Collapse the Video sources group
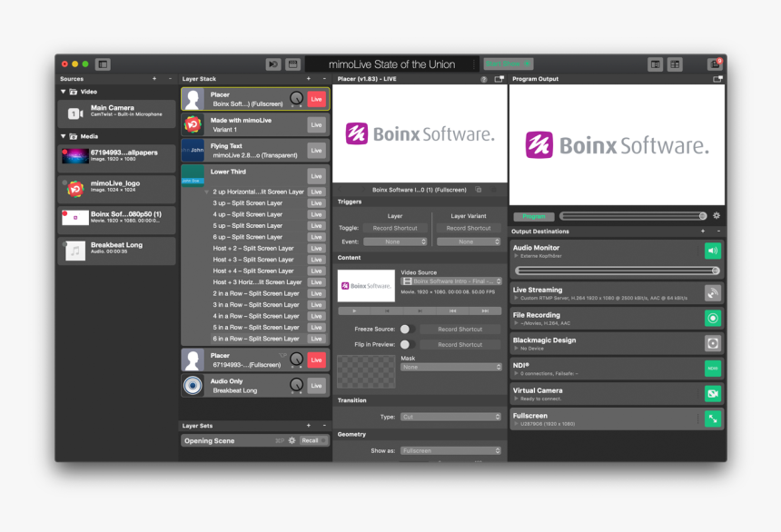This screenshot has width=781, height=532. pos(64,92)
